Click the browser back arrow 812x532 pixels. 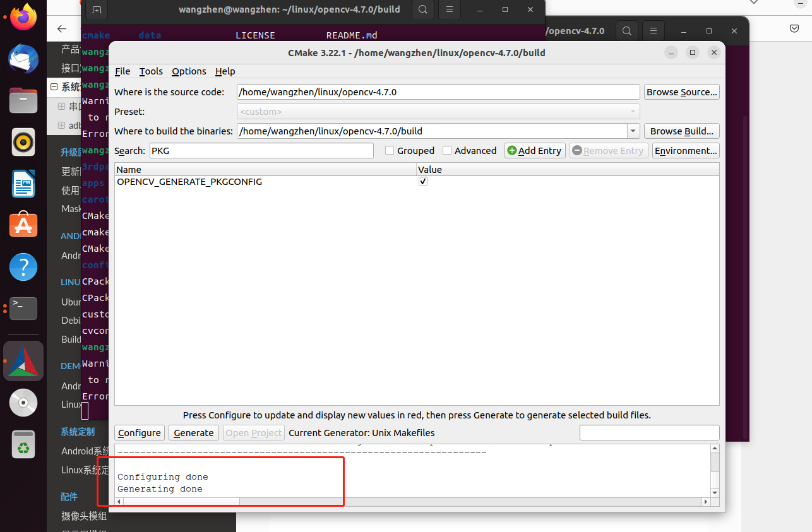61,28
